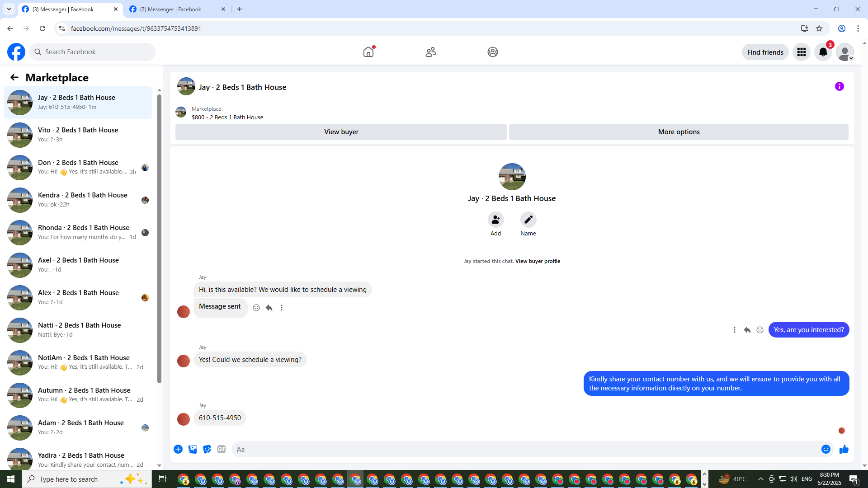Choose a sticker icon in composer
The width and height of the screenshot is (868, 488).
click(x=207, y=449)
